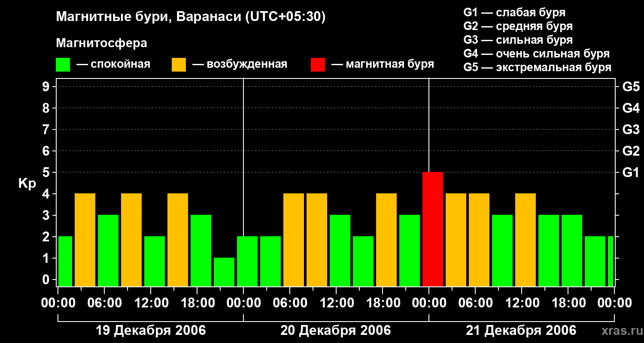Image resolution: width=644 pixels, height=343 pixels.
Task: Click the chart title "Магнитные бури, Варанаси (UTC+05:30)"
Action: pyautogui.click(x=191, y=17)
